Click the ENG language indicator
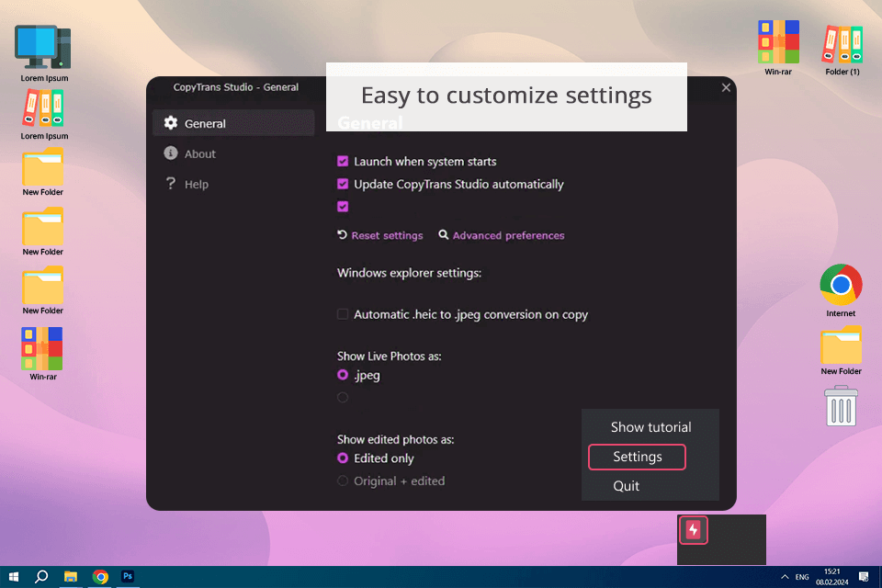This screenshot has height=588, width=882. coord(802,577)
